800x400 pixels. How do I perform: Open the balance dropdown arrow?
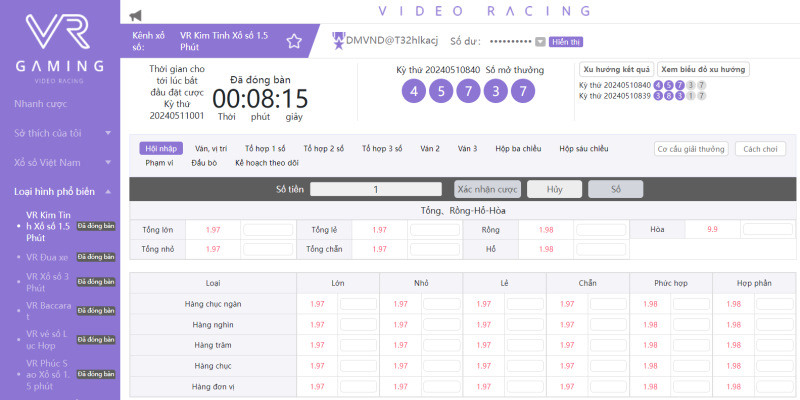(x=540, y=42)
